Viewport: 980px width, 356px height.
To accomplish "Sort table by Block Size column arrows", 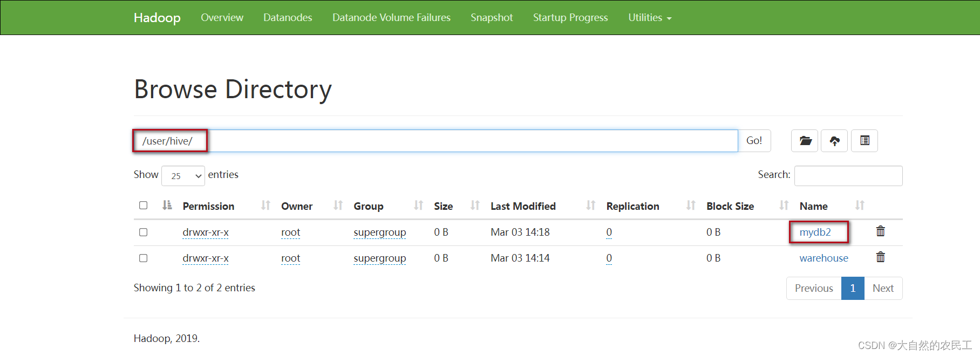I will (x=784, y=206).
